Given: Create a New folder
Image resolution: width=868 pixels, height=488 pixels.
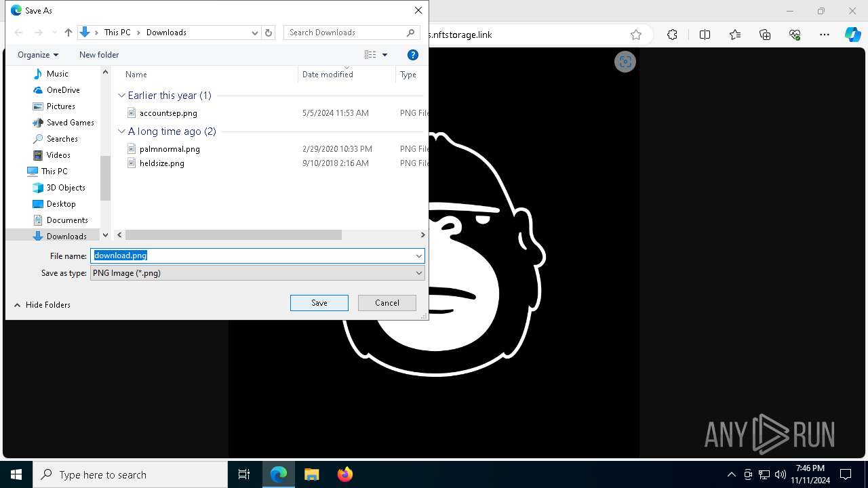Looking at the screenshot, I should coord(99,55).
